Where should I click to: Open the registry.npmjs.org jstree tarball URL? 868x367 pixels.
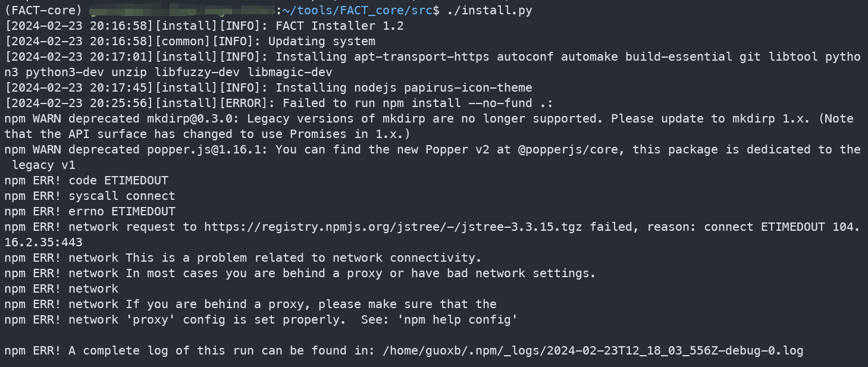pyautogui.click(x=393, y=227)
